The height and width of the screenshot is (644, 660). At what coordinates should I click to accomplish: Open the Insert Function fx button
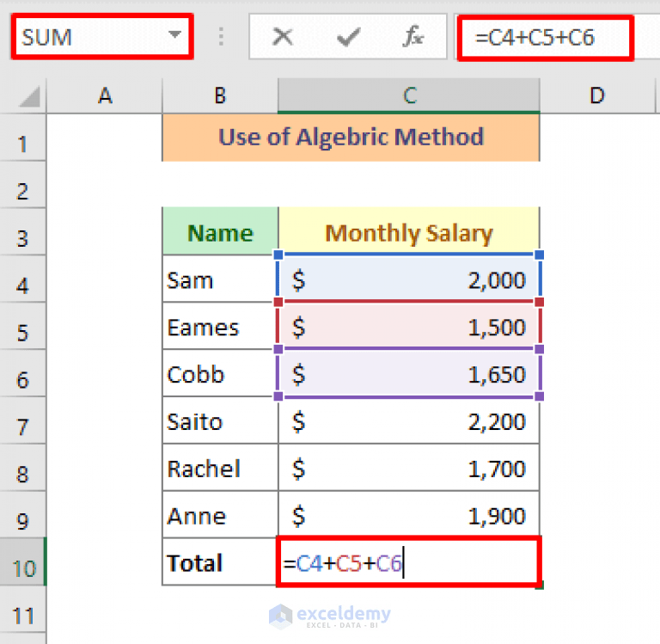(x=412, y=37)
